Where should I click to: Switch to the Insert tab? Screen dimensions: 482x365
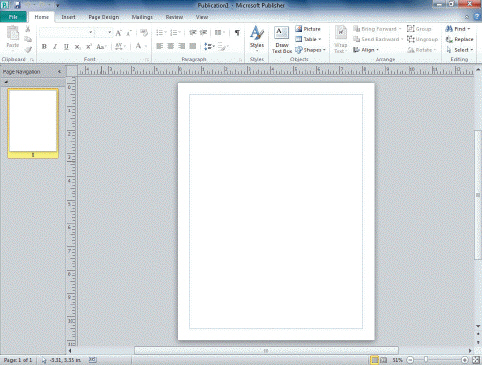coord(68,17)
